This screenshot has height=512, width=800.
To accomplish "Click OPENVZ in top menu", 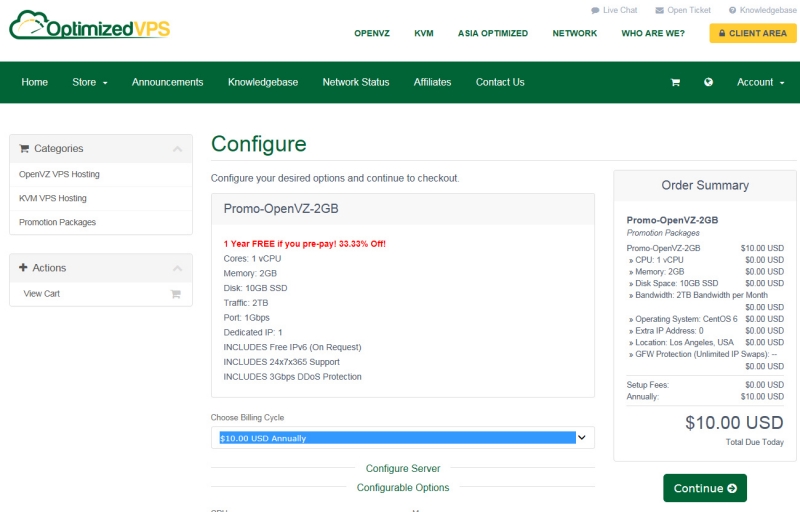I will tap(372, 34).
